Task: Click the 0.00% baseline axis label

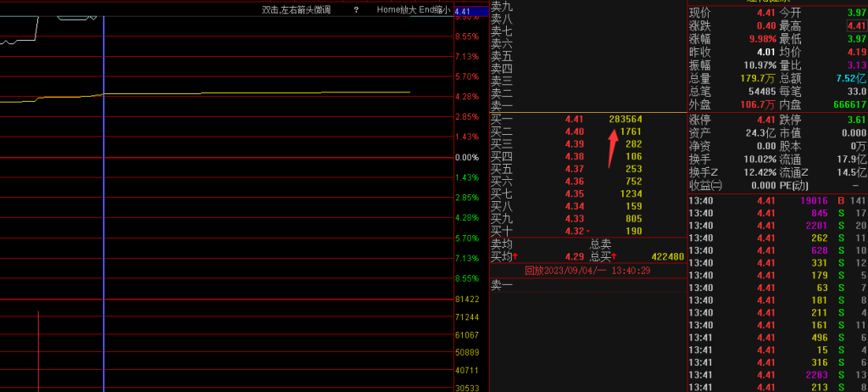Action: click(x=467, y=158)
